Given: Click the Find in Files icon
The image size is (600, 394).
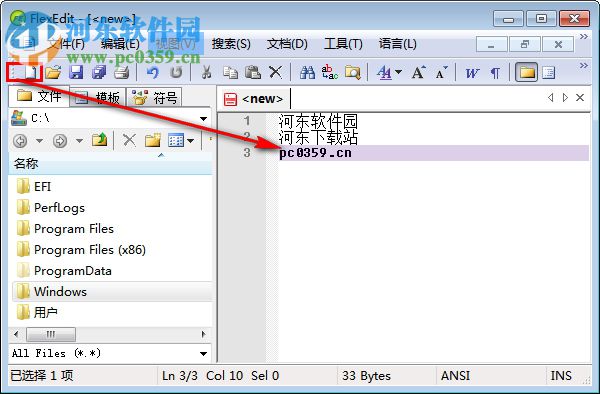Looking at the screenshot, I should tap(352, 72).
